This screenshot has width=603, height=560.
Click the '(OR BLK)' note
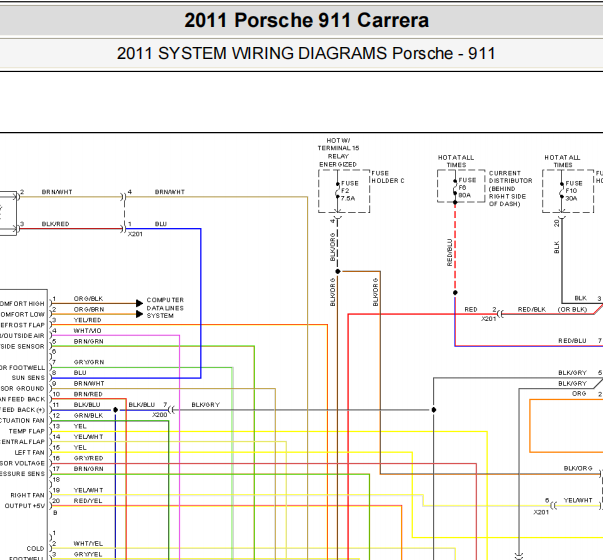click(573, 310)
